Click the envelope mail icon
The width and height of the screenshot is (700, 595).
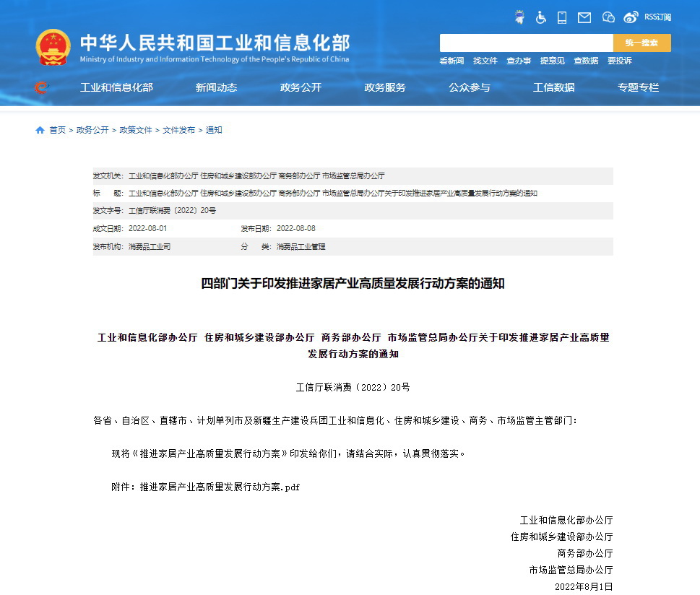(x=584, y=17)
